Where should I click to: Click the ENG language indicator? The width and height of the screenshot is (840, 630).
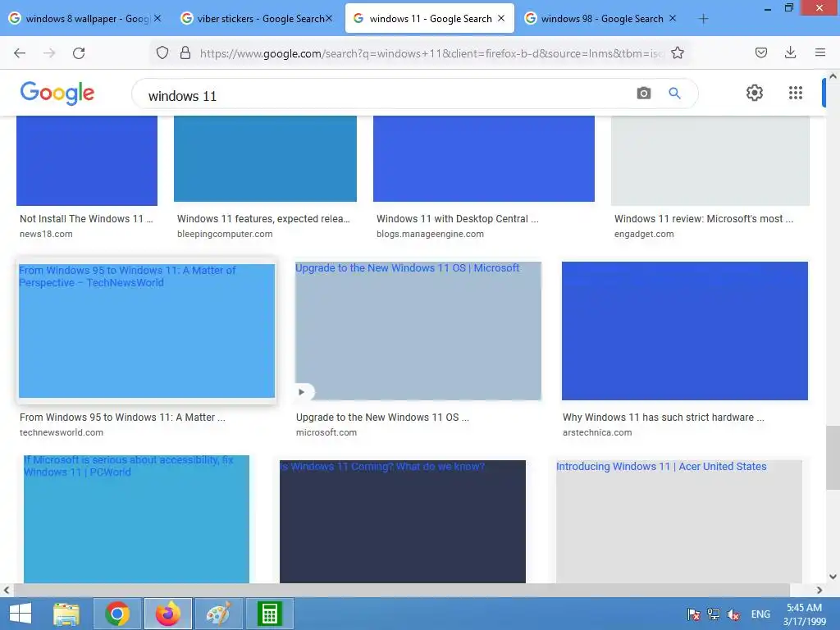760,614
